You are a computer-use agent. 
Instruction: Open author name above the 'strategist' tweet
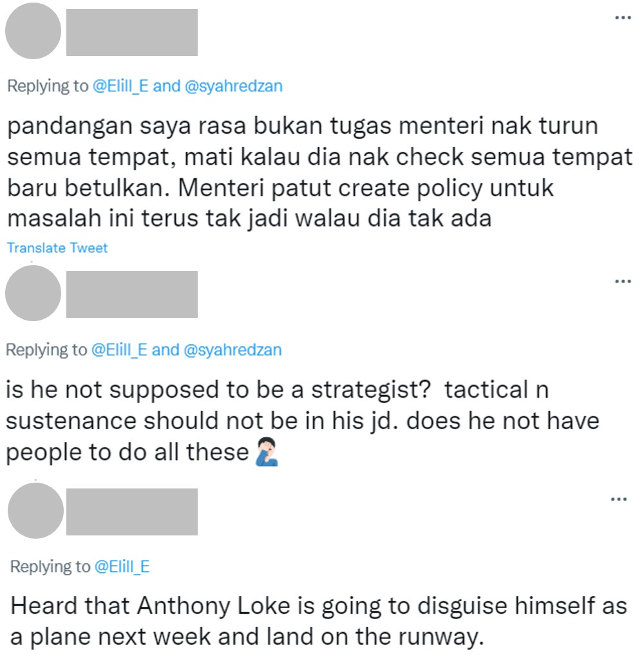[x=132, y=294]
